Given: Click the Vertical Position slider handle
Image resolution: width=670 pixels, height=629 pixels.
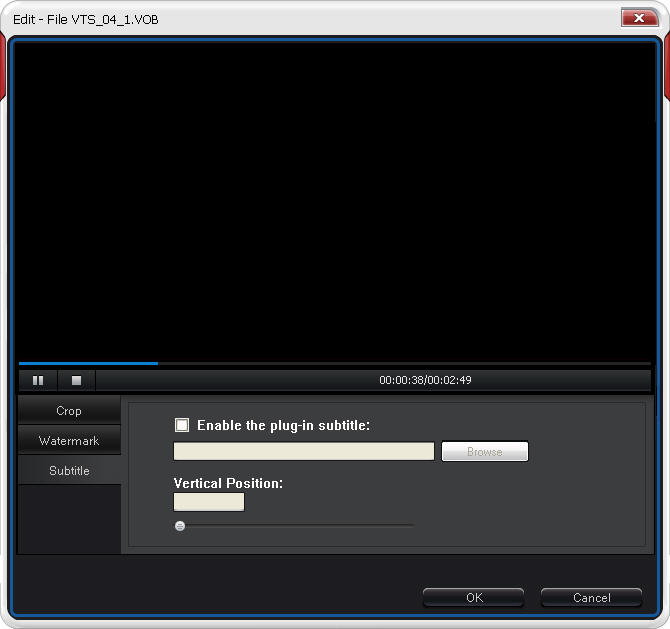Looking at the screenshot, I should pos(180,526).
